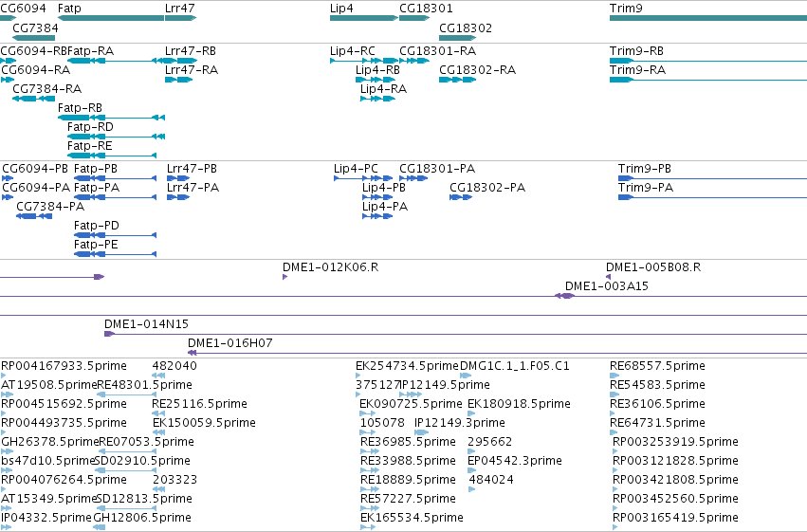Select protein CG18301-PA
Screen dimensions: 807x532
coord(437,169)
